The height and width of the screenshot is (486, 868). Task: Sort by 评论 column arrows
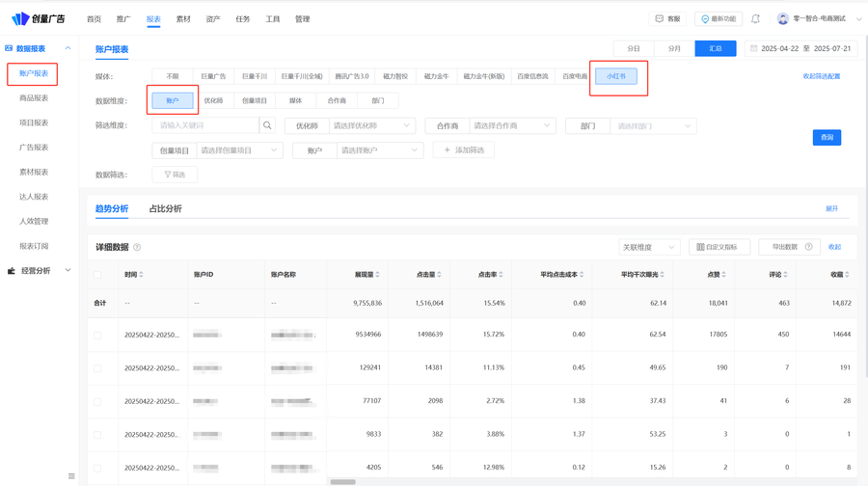(x=785, y=275)
